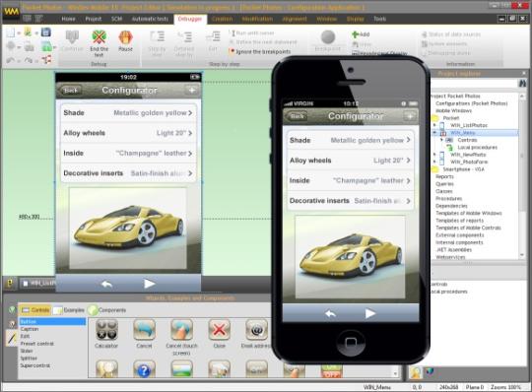The width and height of the screenshot is (532, 392).
Task: Toggle Ignore the breakpoints option
Action: pyautogui.click(x=260, y=51)
